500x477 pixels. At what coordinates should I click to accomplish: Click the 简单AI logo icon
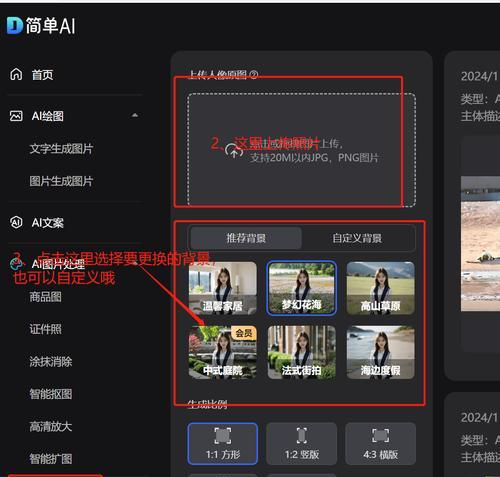(x=15, y=25)
